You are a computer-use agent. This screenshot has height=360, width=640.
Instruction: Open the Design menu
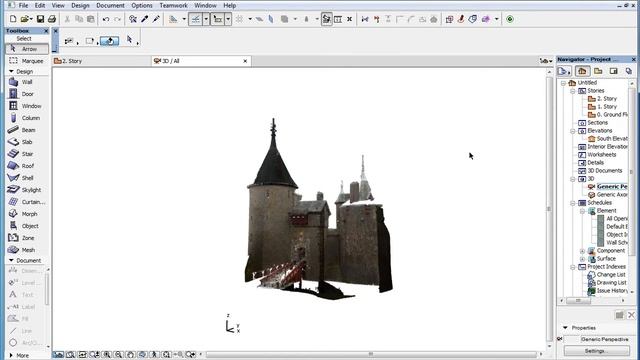click(x=80, y=6)
